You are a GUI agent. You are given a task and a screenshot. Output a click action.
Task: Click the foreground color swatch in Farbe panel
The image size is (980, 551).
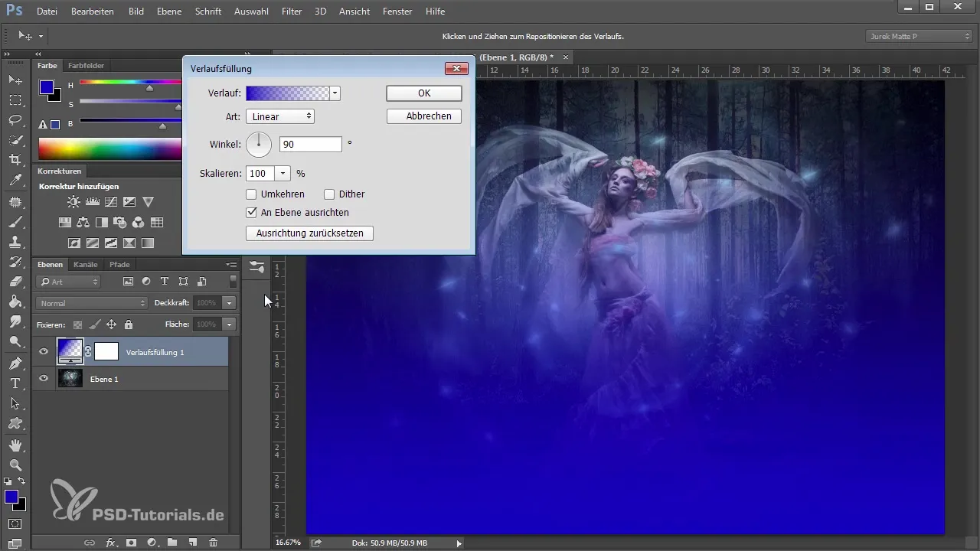(x=47, y=86)
